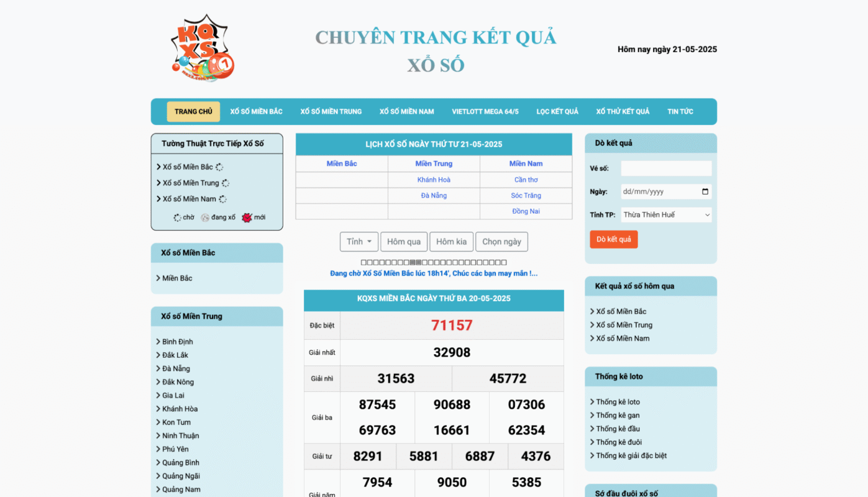Screen dimensions: 868x497
Task: Open Kon Tum in sidebar list
Action: [176, 422]
